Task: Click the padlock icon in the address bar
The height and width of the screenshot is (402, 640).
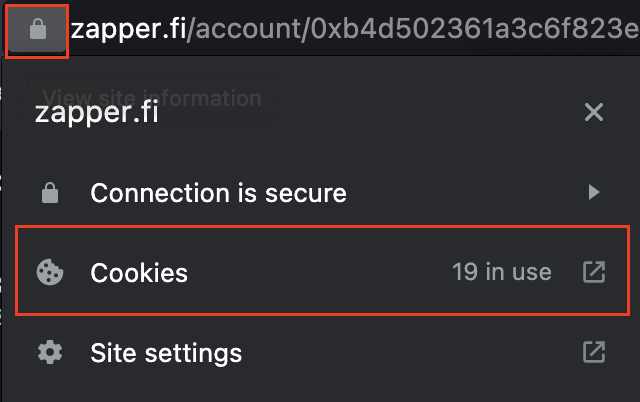Action: [x=38, y=29]
